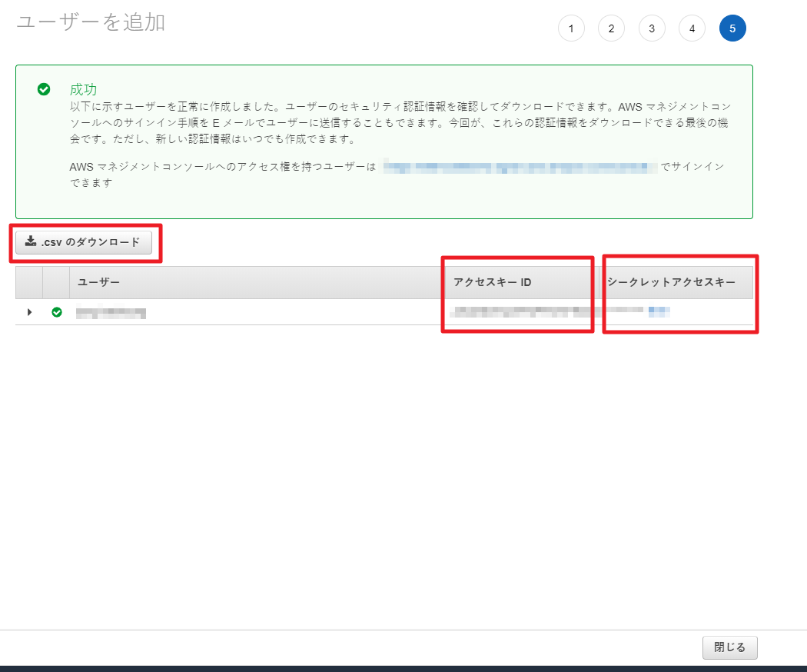
Task: Go to step 1 circle
Action: coord(571,28)
